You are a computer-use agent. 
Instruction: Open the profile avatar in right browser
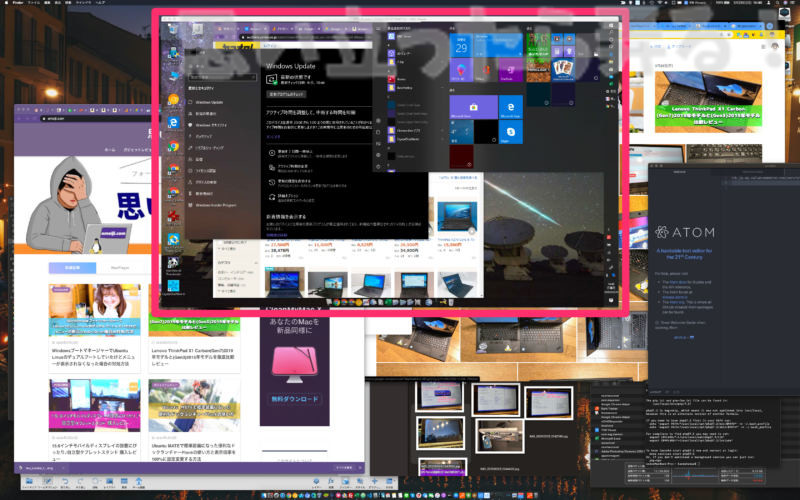[775, 46]
